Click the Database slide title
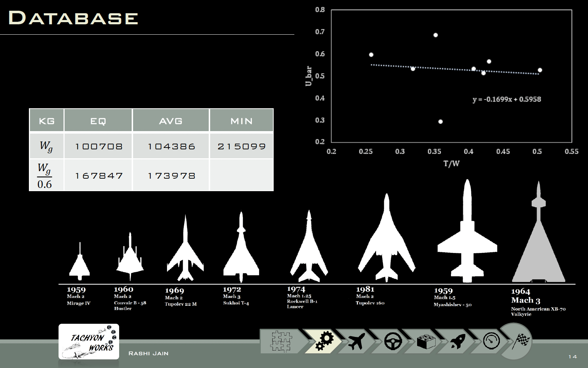 [73, 18]
